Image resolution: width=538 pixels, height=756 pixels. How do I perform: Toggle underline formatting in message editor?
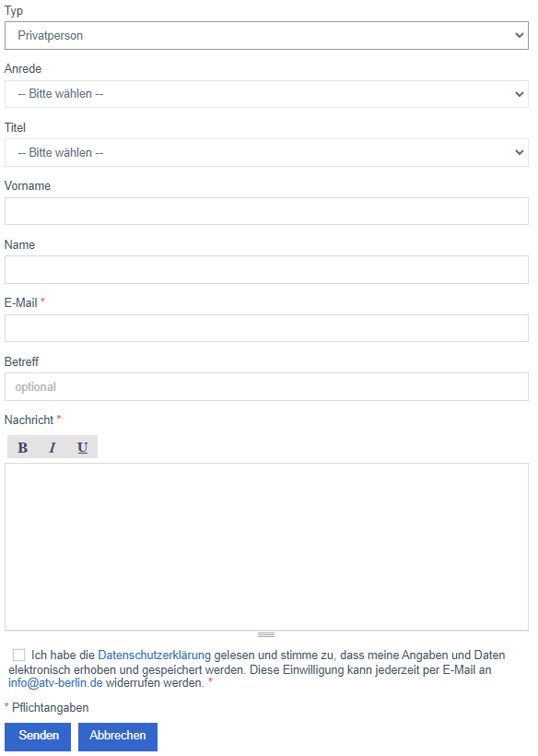click(x=82, y=447)
